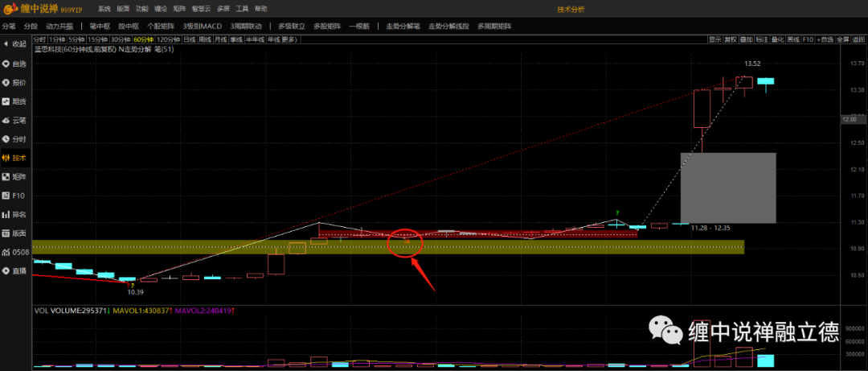
Task: Select 笔中枢 in the toolbar
Action: pyautogui.click(x=100, y=26)
